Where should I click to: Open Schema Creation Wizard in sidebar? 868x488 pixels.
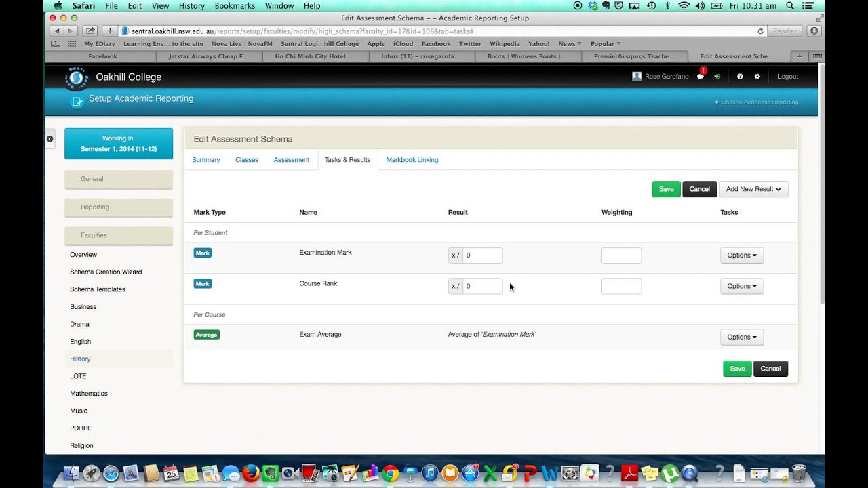pos(106,272)
